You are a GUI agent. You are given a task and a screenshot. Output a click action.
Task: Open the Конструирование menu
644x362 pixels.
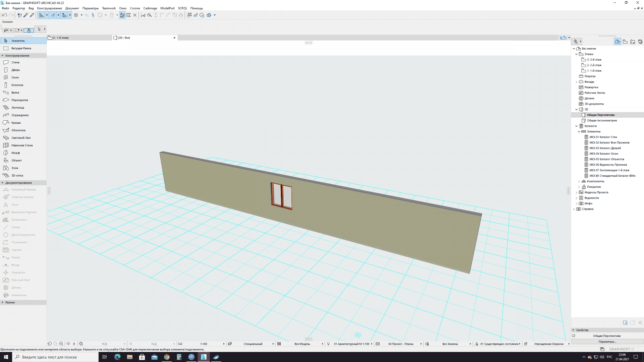pyautogui.click(x=49, y=8)
